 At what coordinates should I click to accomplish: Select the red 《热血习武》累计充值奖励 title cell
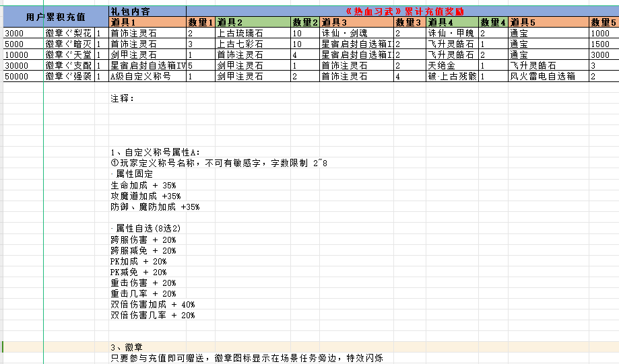403,11
